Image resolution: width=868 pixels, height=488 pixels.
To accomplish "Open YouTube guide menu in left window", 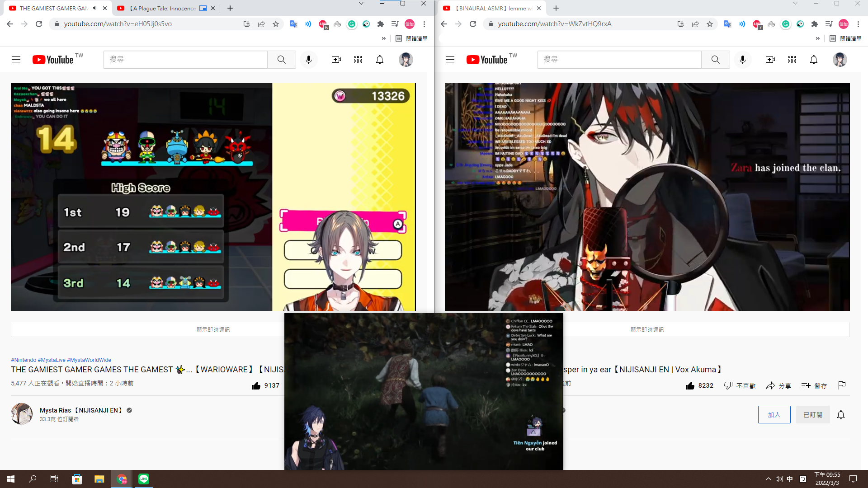I will pos(16,60).
